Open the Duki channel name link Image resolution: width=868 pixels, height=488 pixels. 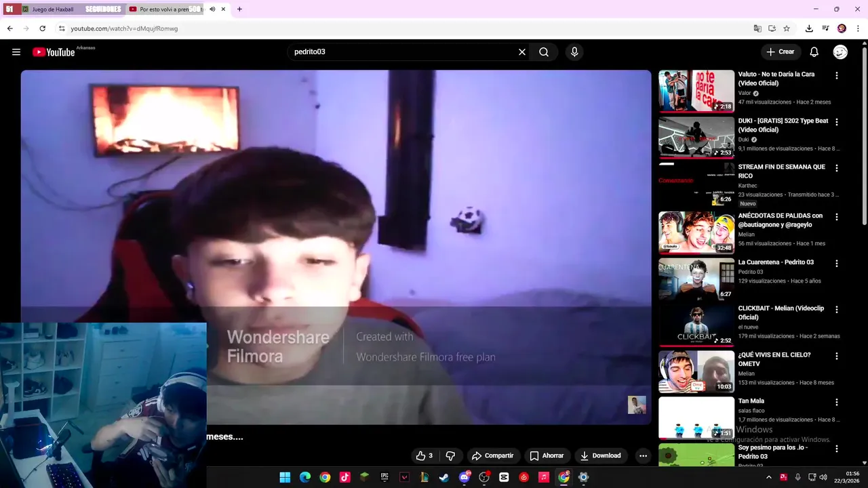coord(745,140)
